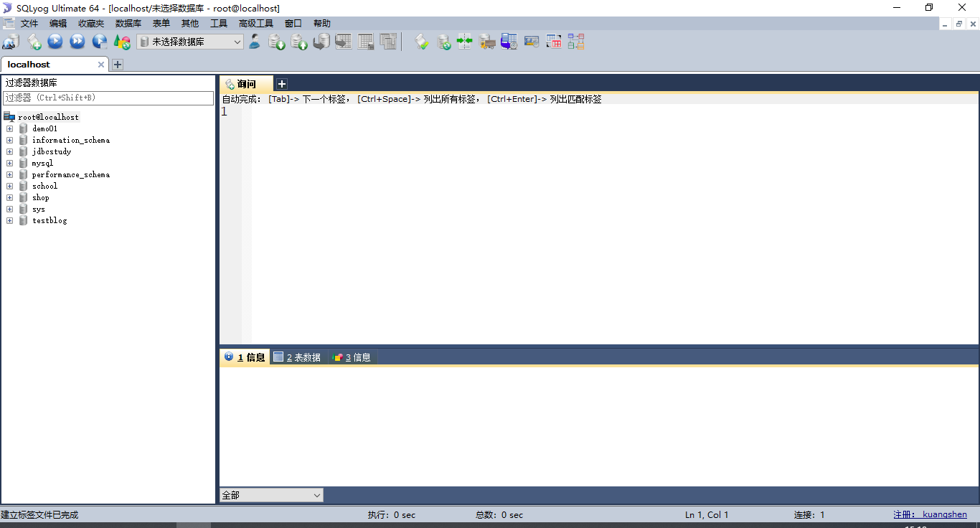
Task: Open the user manager person icon
Action: 255,42
